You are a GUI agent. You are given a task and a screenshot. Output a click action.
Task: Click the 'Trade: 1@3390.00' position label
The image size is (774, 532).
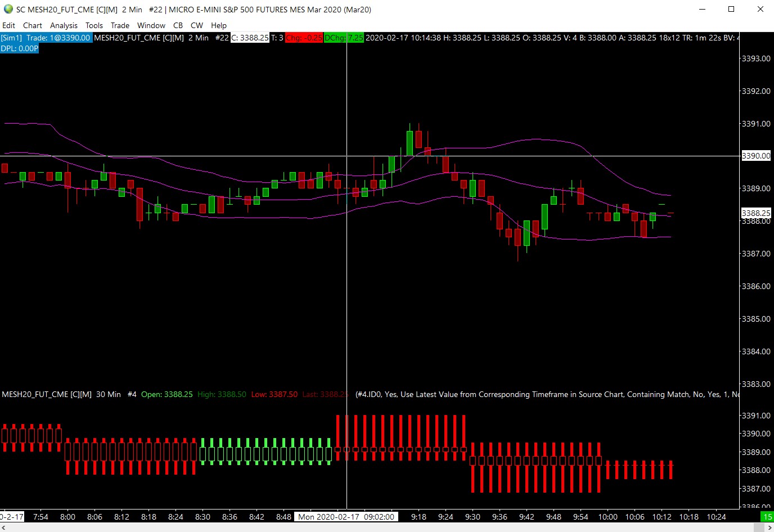pyautogui.click(x=58, y=38)
